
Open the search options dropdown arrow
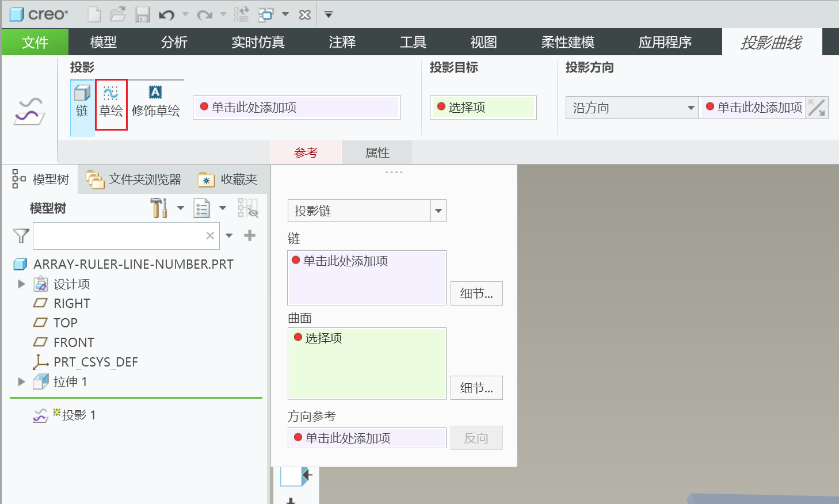[x=229, y=236]
